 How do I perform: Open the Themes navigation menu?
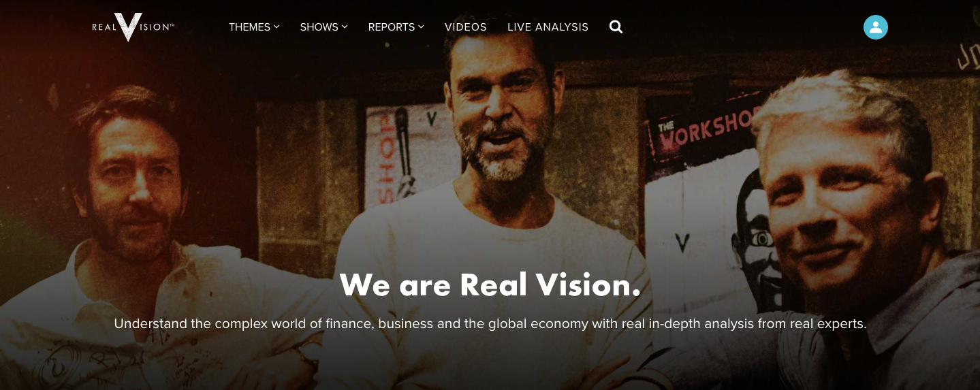click(254, 27)
